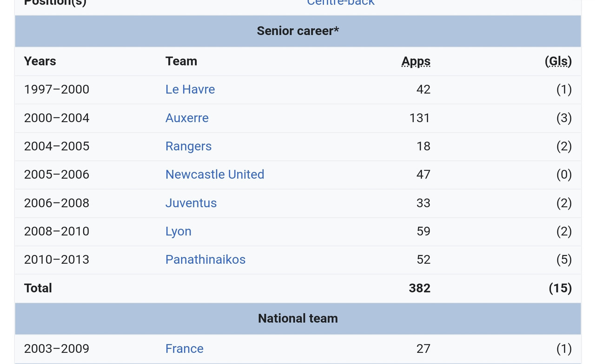Click the 1997–2000 years cell

coord(56,89)
